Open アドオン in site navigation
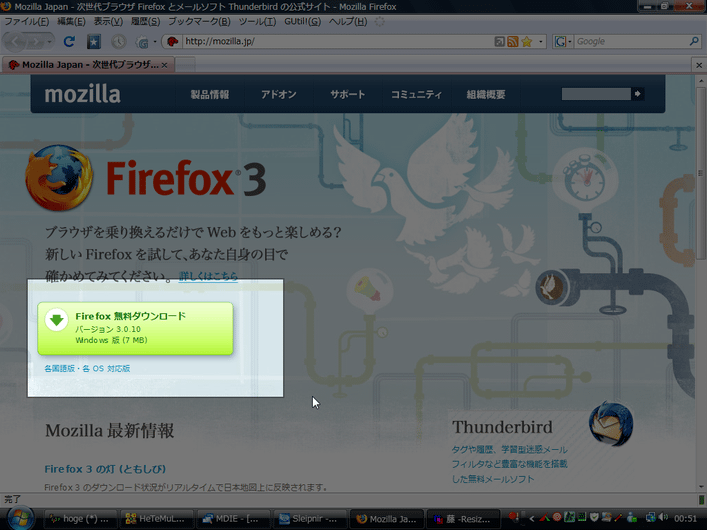This screenshot has width=707, height=530. 279,94
